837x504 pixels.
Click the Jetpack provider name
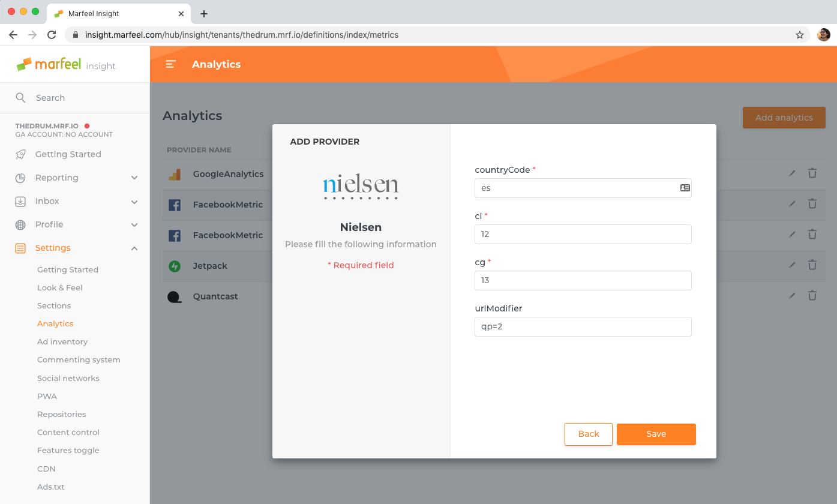(210, 266)
